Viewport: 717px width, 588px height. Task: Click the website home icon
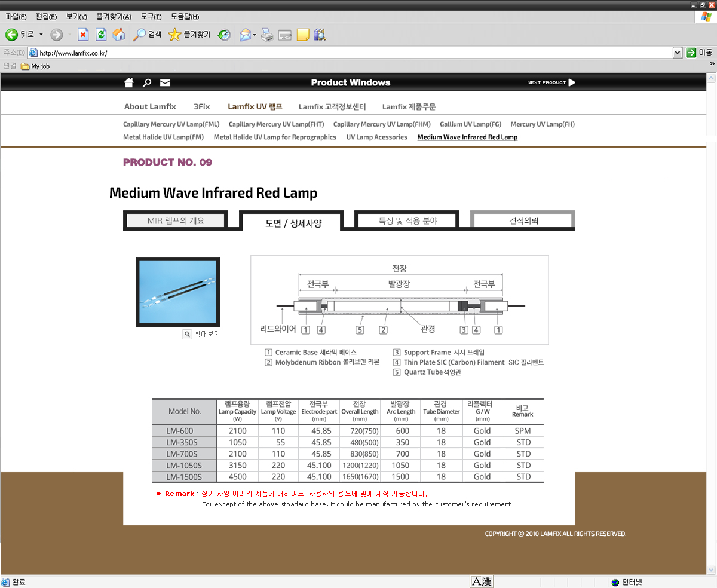[128, 82]
